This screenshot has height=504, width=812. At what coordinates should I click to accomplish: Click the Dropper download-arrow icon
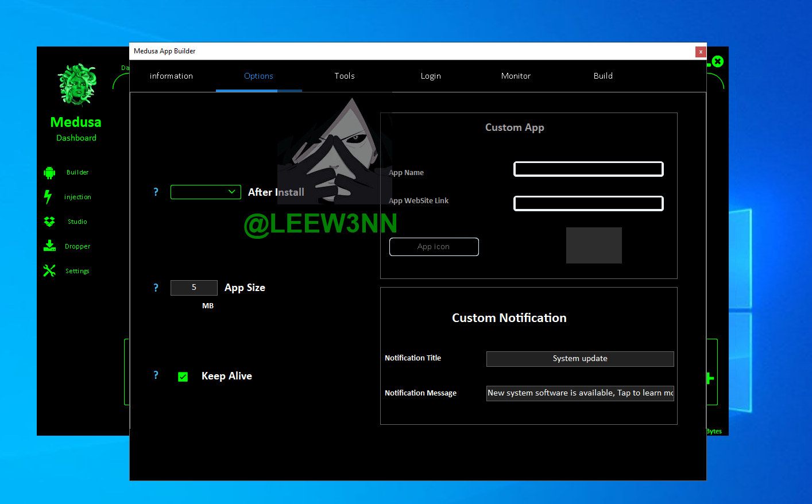(x=49, y=246)
